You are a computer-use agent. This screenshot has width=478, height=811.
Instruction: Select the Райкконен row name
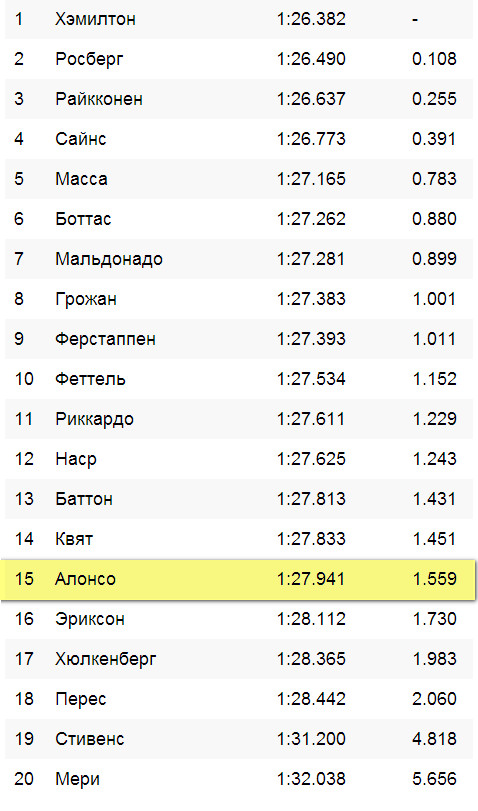[99, 99]
